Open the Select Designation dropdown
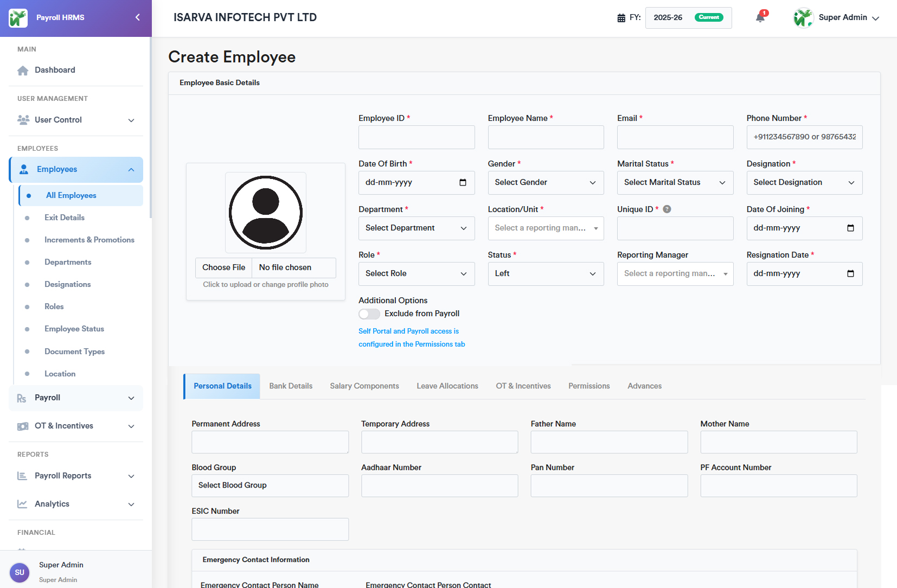 (x=804, y=183)
